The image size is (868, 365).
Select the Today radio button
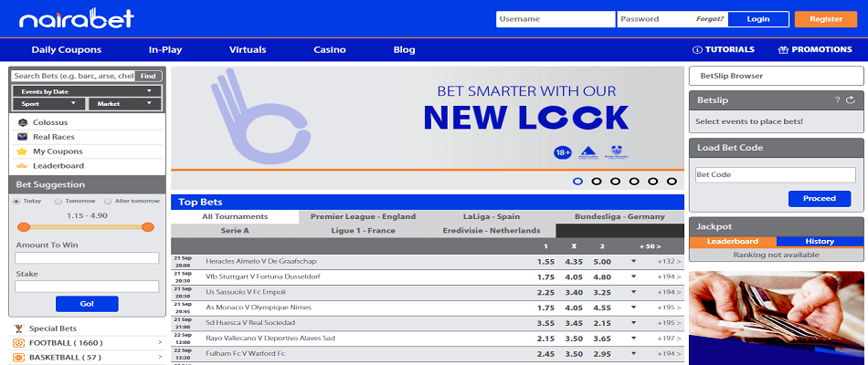[x=16, y=201]
